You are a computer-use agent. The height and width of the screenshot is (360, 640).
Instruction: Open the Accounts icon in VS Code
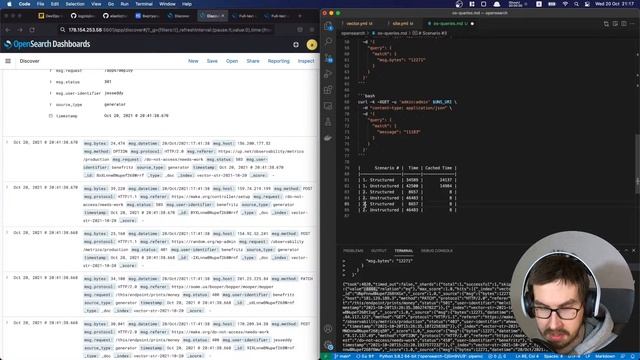(328, 329)
